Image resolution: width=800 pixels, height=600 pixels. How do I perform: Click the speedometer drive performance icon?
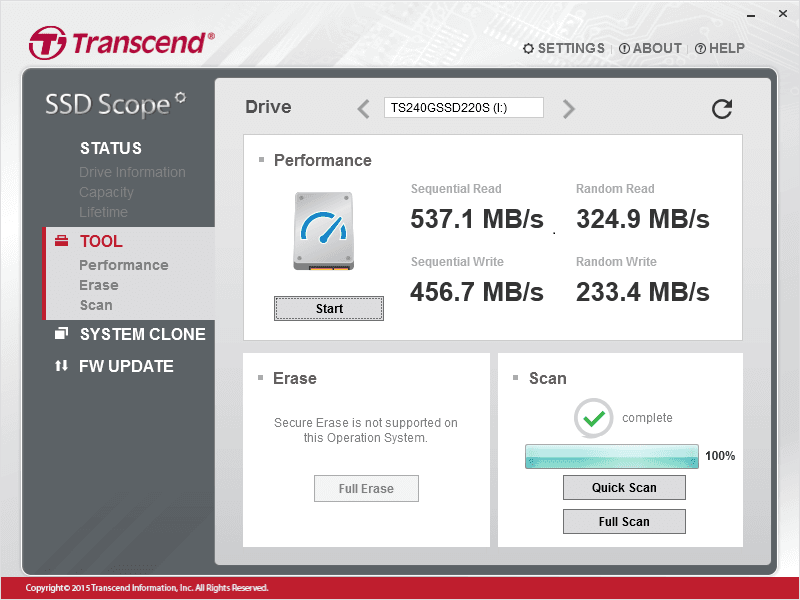(x=323, y=231)
